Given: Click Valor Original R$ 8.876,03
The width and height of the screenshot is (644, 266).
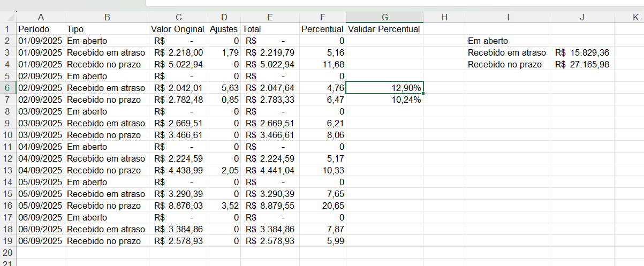Looking at the screenshot, I should coord(178,206).
